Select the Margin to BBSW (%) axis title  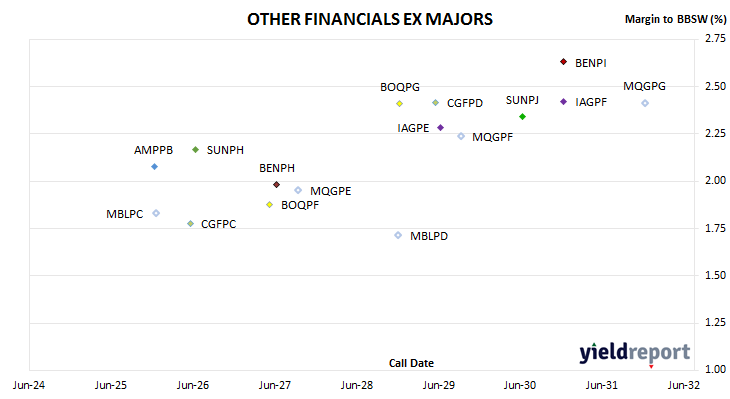(x=675, y=19)
